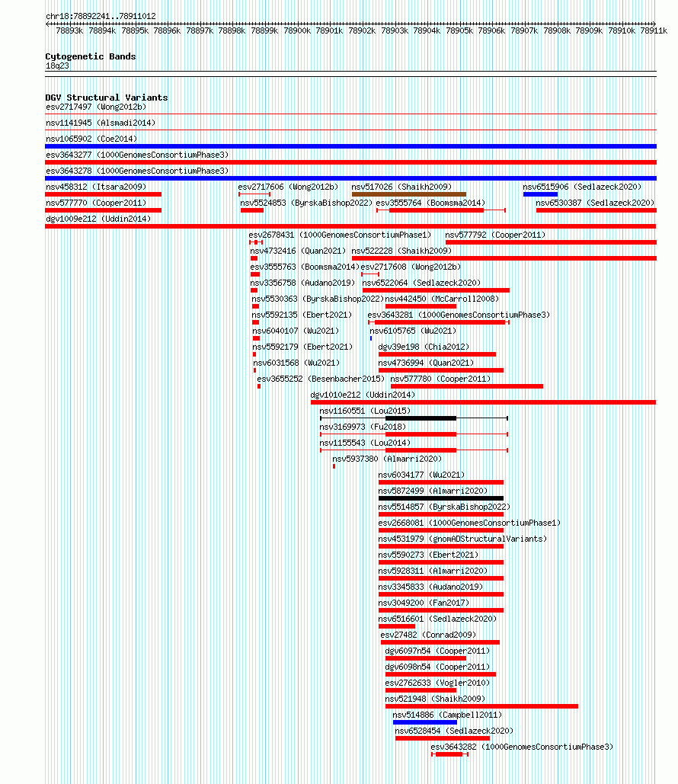Click dgv39e198 (Chia2012) label
The width and height of the screenshot is (678, 784).
(424, 347)
